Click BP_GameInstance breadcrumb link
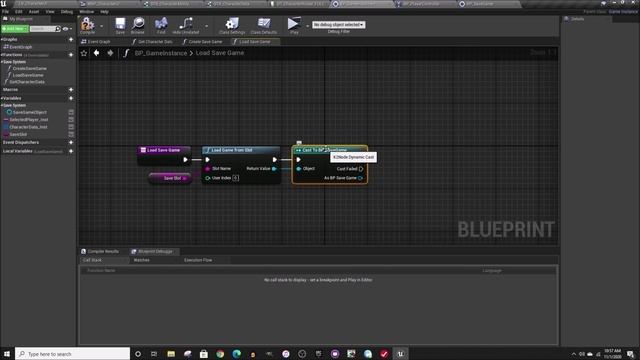640x360 pixels. click(x=161, y=53)
